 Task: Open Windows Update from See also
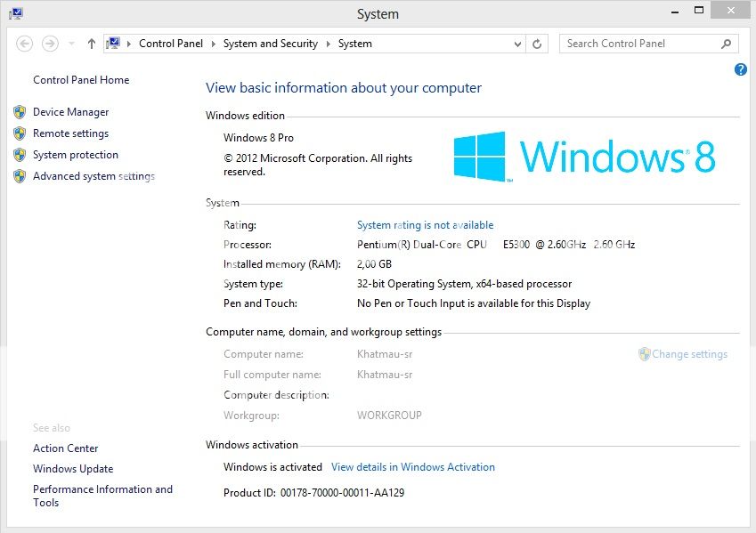point(73,469)
